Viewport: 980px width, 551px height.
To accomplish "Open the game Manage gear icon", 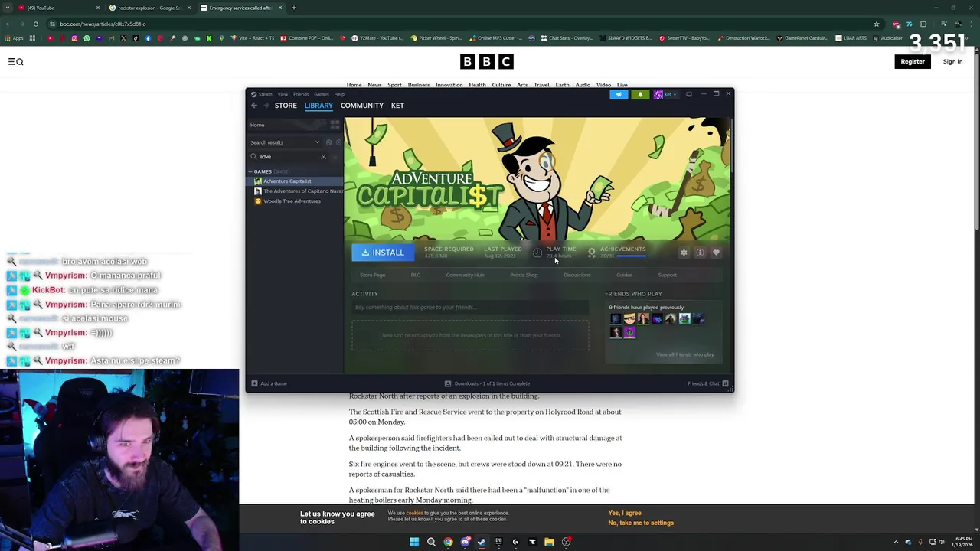I will click(684, 253).
